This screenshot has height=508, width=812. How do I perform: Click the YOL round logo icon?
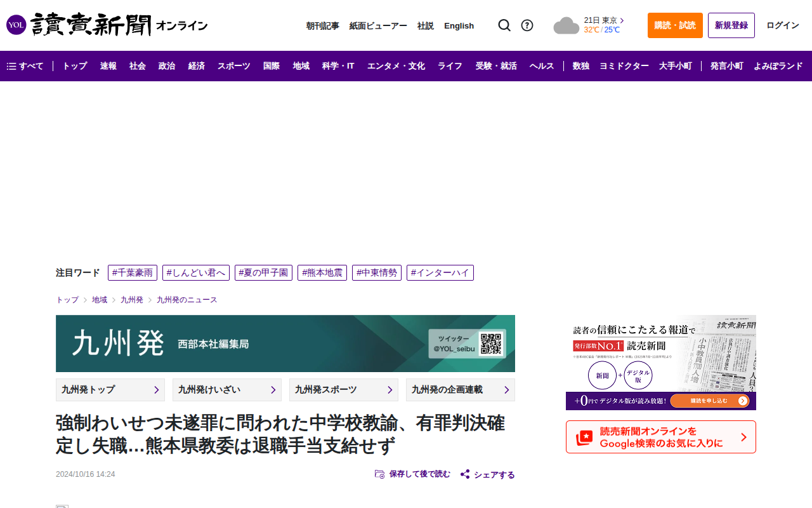16,25
